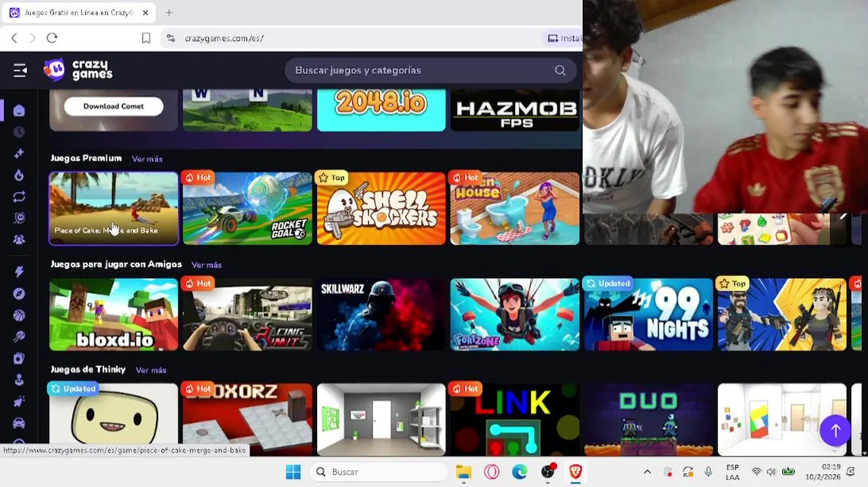Click the Download Comet button
Image resolution: width=868 pixels, height=487 pixels.
click(114, 106)
